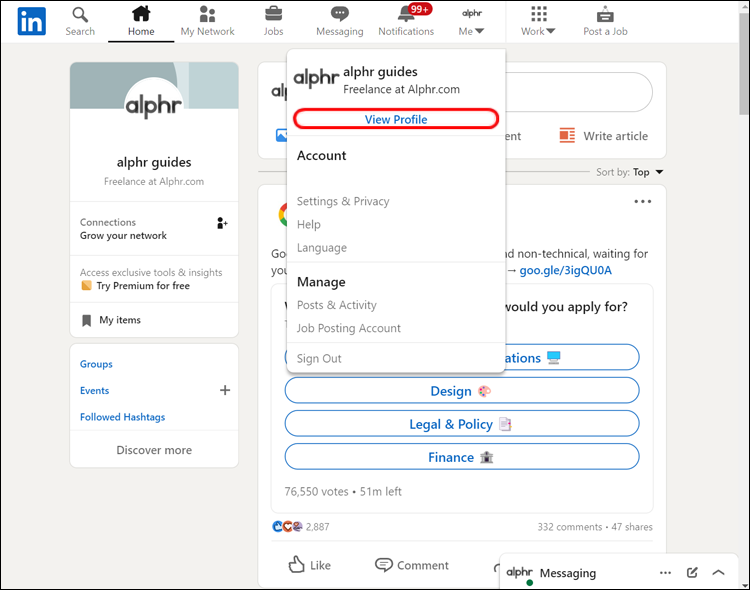750x590 pixels.
Task: Expand the Work apps dropdown
Action: (538, 31)
